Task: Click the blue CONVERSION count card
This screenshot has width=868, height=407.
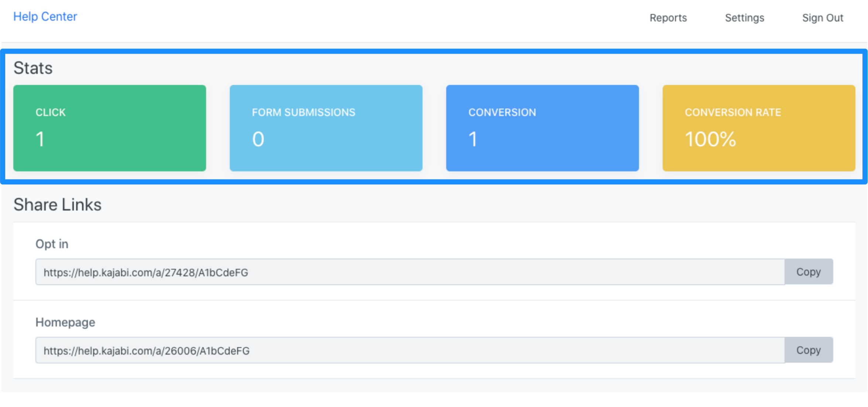Action: [543, 128]
